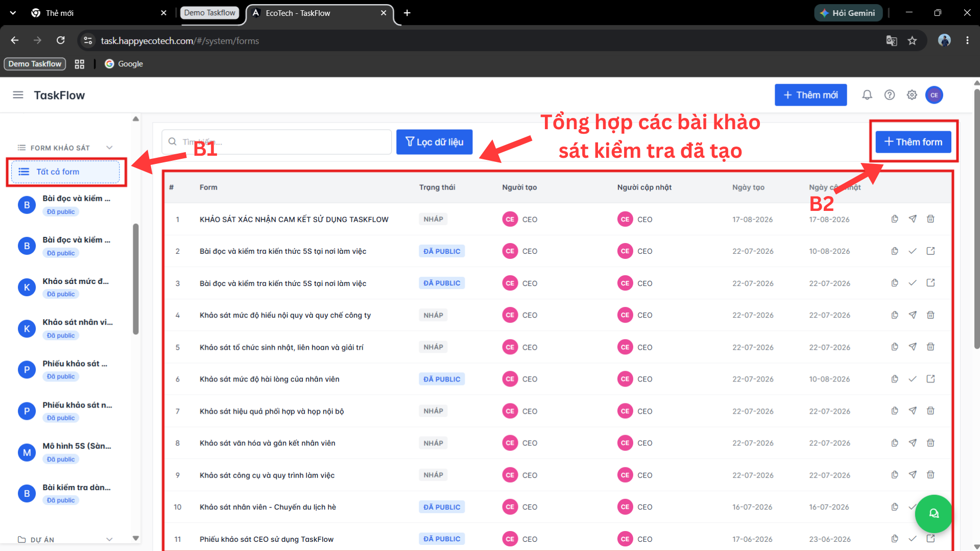Open the Mô hình 5S sidebar form

coord(65,452)
